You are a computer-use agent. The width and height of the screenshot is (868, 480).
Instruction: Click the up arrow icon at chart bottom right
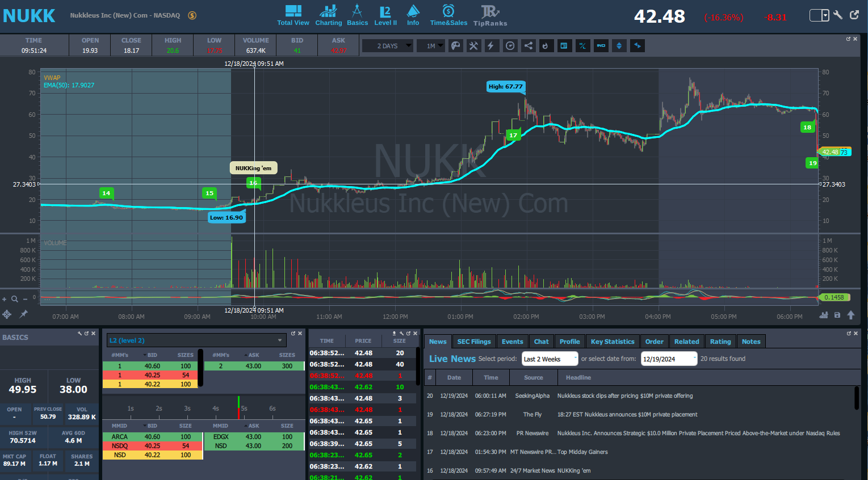click(x=851, y=315)
